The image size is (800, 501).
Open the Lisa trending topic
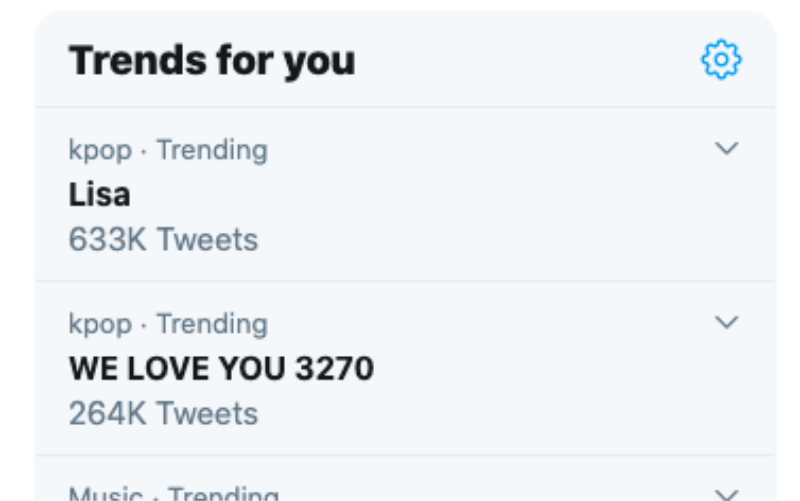coord(100,194)
